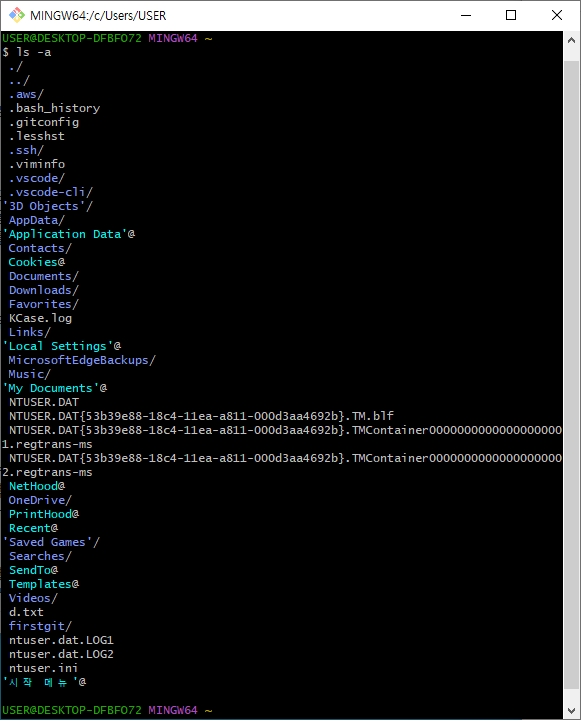
Task: Click the '.ssh/' directory entry
Action: 26,150
